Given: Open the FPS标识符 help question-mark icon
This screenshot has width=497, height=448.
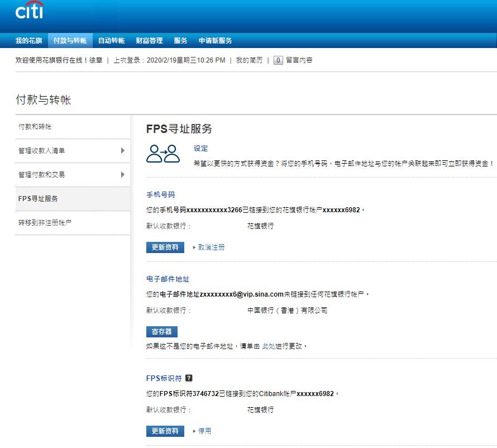Looking at the screenshot, I should click(189, 378).
